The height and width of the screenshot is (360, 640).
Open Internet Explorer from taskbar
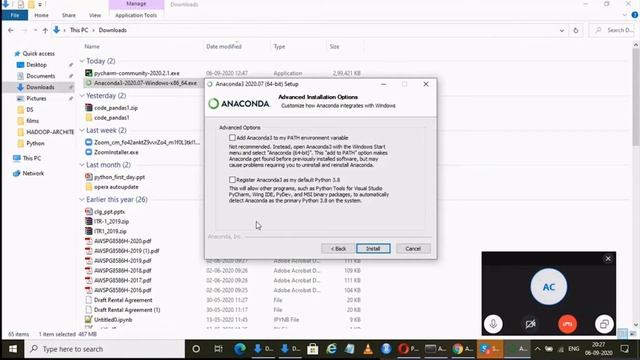click(331, 349)
